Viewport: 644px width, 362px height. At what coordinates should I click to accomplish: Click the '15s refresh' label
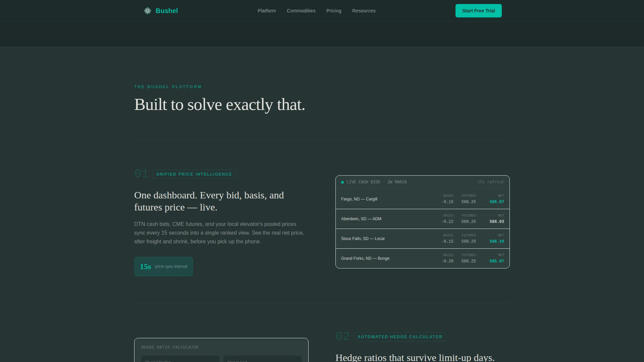[491, 182]
